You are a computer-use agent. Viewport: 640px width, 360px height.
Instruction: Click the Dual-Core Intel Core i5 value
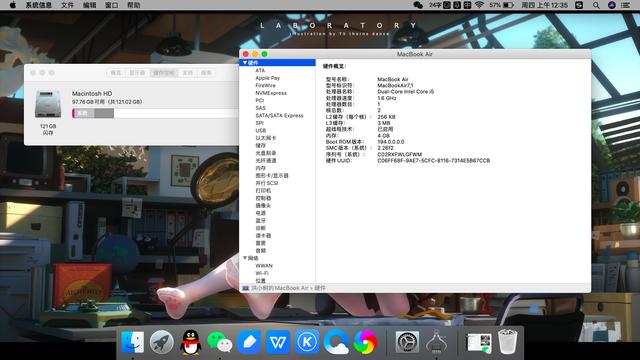[405, 92]
